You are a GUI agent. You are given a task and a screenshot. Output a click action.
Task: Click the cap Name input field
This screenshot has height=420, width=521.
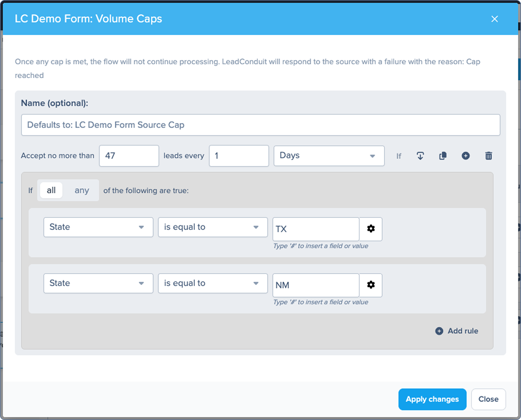coord(260,125)
